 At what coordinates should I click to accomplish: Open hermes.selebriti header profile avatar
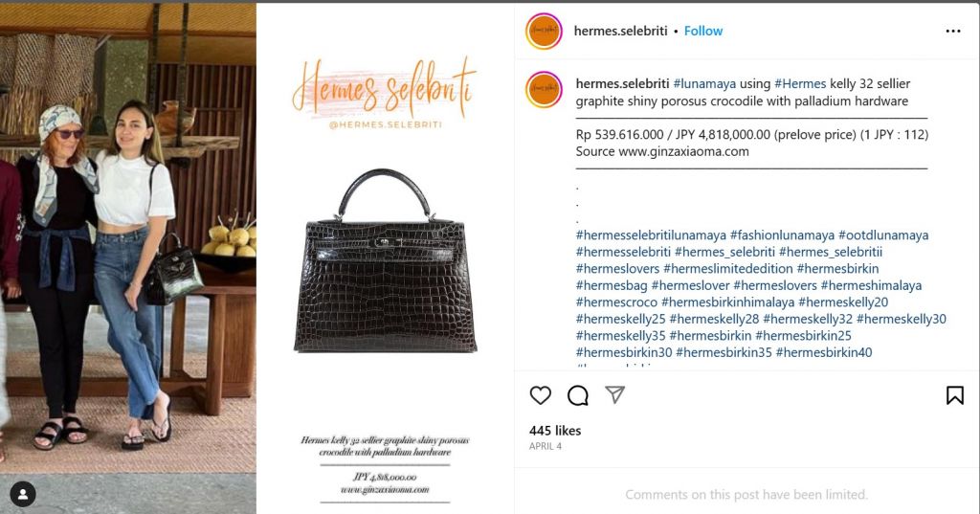pyautogui.click(x=545, y=31)
